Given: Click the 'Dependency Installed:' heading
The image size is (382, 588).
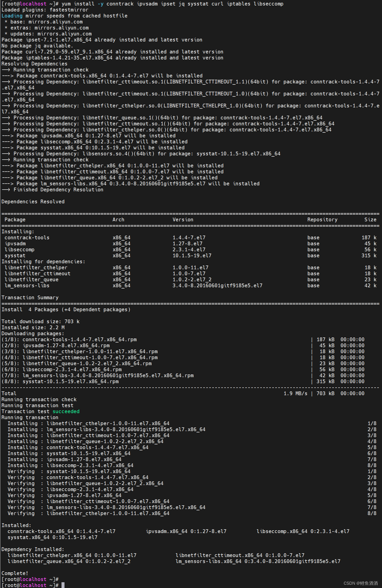Looking at the screenshot, I should 33,549.
